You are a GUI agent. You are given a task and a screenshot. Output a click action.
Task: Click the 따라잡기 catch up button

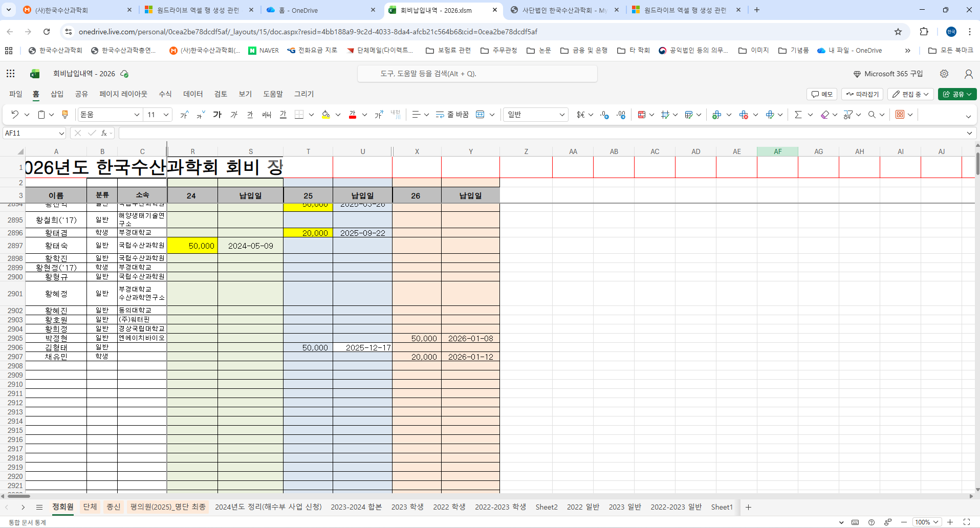click(x=862, y=94)
